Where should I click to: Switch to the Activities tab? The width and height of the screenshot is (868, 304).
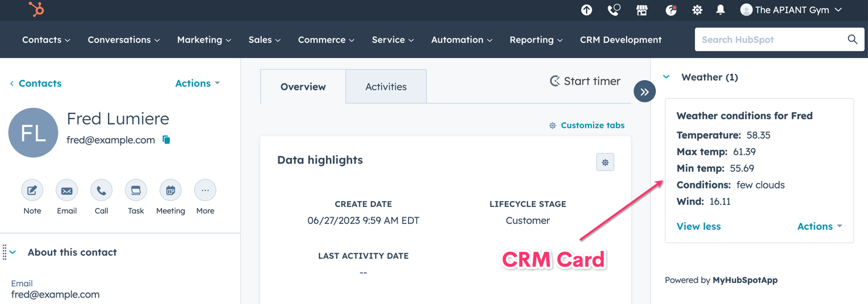pyautogui.click(x=386, y=87)
